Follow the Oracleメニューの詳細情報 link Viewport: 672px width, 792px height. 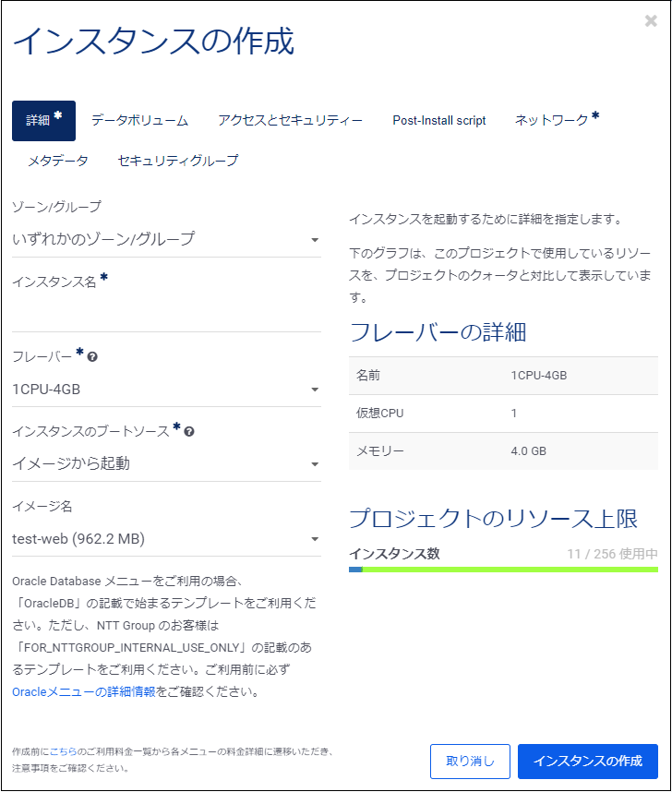(x=84, y=692)
